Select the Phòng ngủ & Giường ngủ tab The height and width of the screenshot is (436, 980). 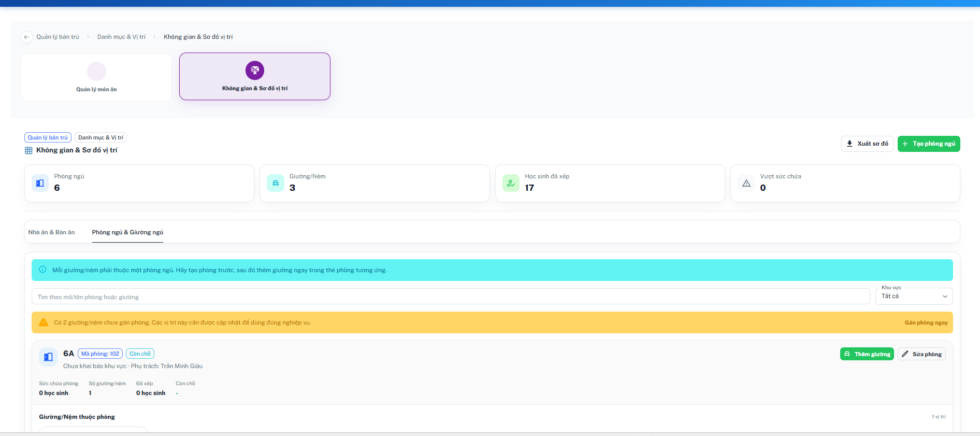click(127, 232)
